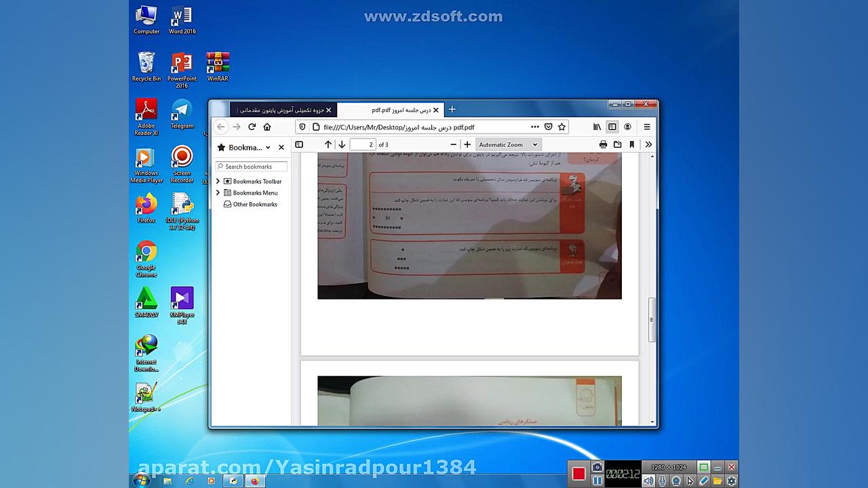Take a screenshot with the recorder camera

pos(597,467)
